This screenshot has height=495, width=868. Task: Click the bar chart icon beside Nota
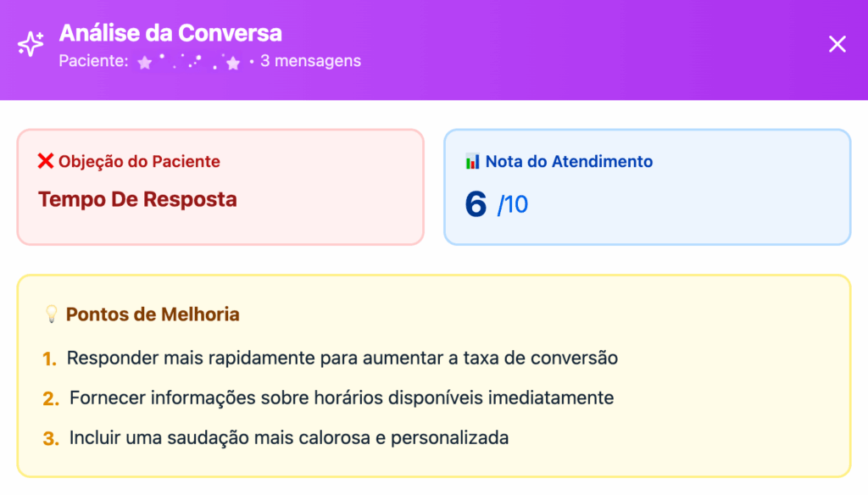[x=473, y=161]
